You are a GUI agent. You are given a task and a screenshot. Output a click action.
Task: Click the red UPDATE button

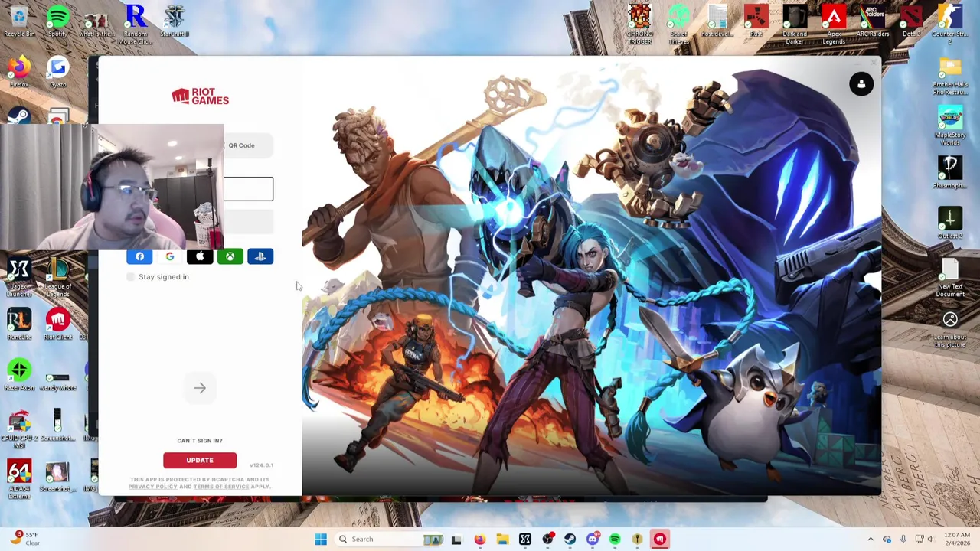[200, 460]
